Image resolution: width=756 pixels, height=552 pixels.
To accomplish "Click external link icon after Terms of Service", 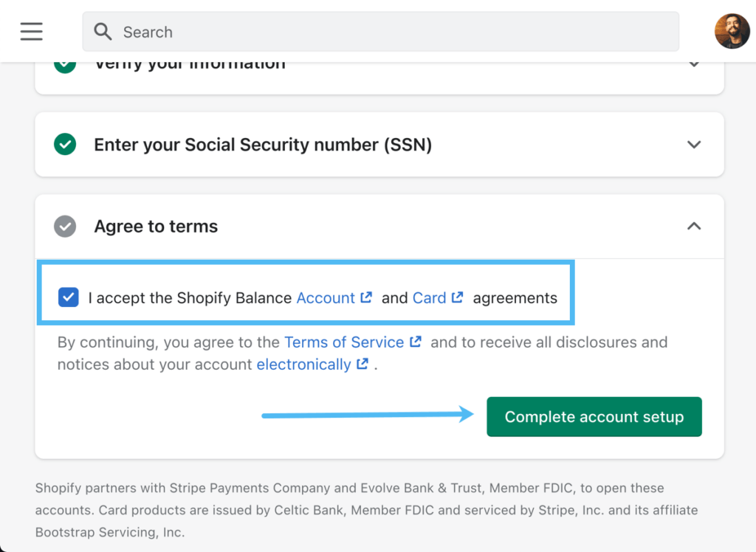I will pyautogui.click(x=416, y=342).
